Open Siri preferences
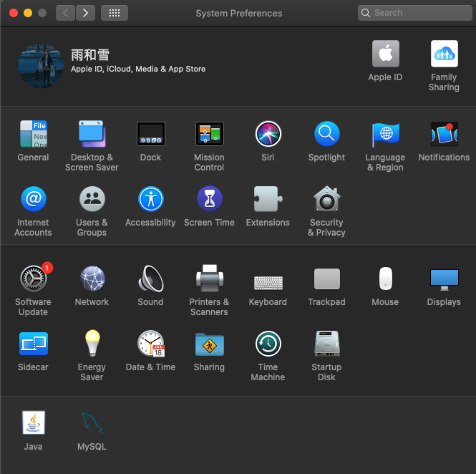Screen dimensions: 476x474 tap(268, 134)
